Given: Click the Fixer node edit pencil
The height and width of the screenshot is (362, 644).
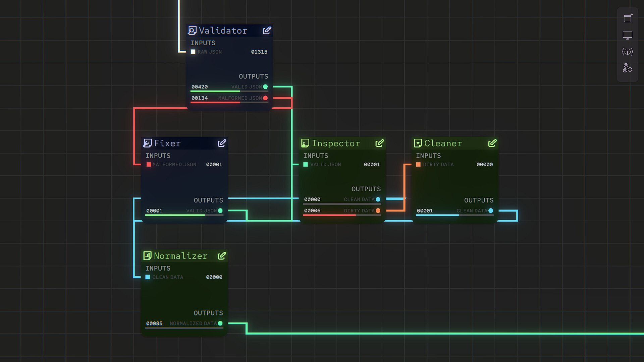Looking at the screenshot, I should 222,143.
